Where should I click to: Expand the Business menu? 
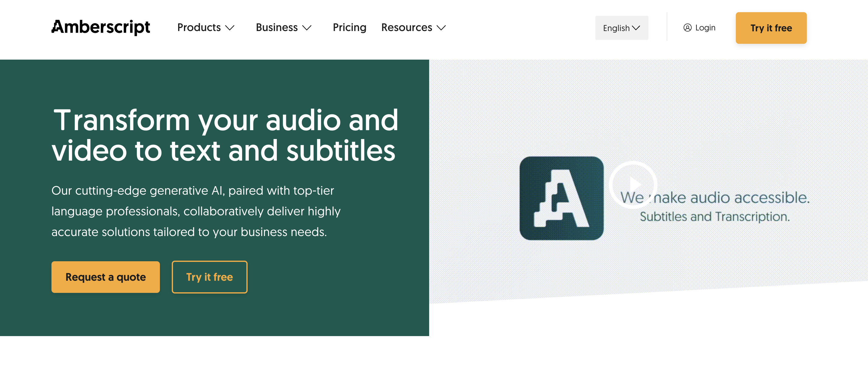tap(277, 27)
